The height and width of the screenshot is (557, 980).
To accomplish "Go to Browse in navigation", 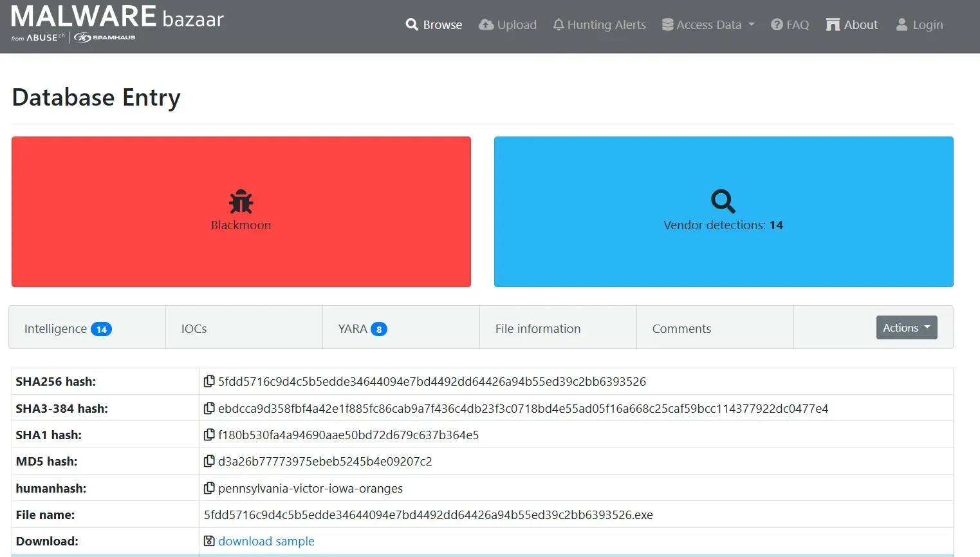I will [x=434, y=24].
